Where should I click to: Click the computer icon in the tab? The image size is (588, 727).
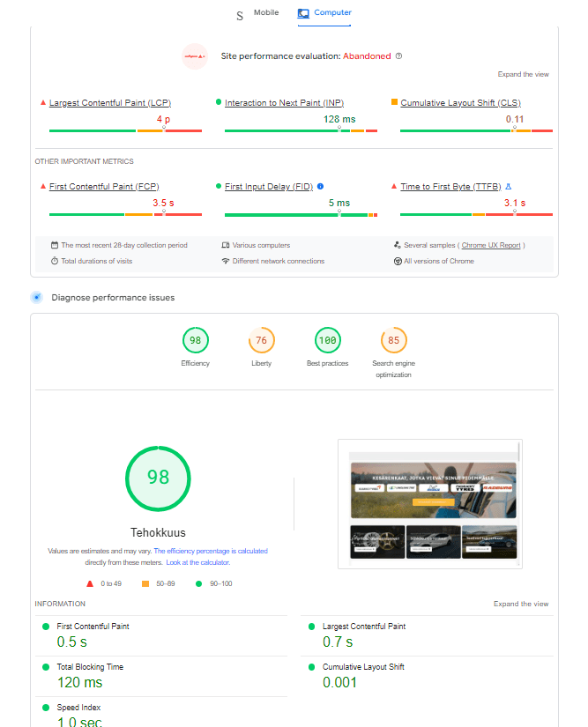coord(303,13)
